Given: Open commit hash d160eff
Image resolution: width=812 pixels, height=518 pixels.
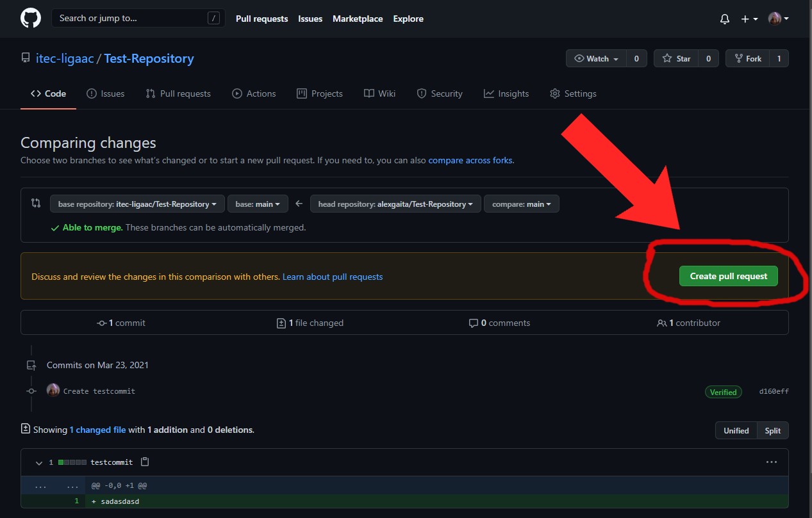Looking at the screenshot, I should [x=774, y=391].
